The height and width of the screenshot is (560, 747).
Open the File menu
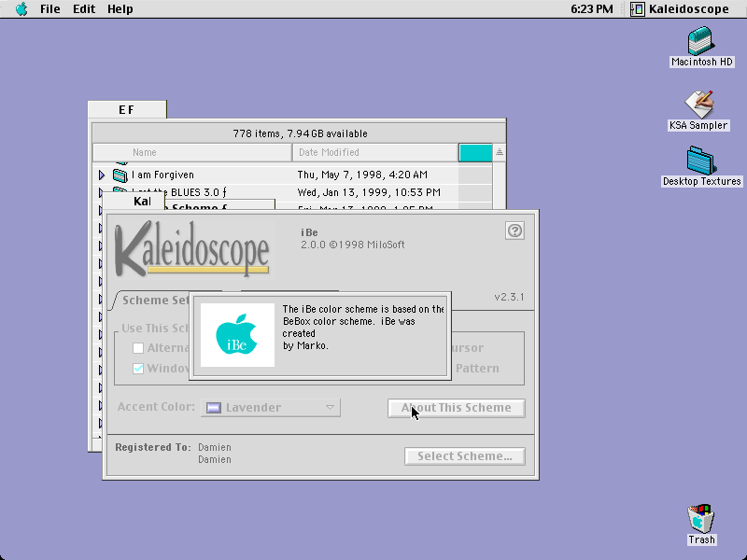point(50,9)
